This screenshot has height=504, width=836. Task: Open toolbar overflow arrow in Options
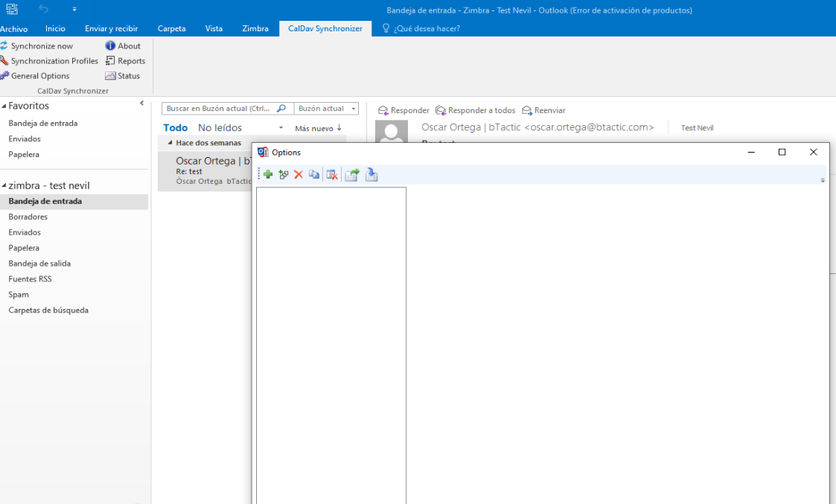click(823, 181)
